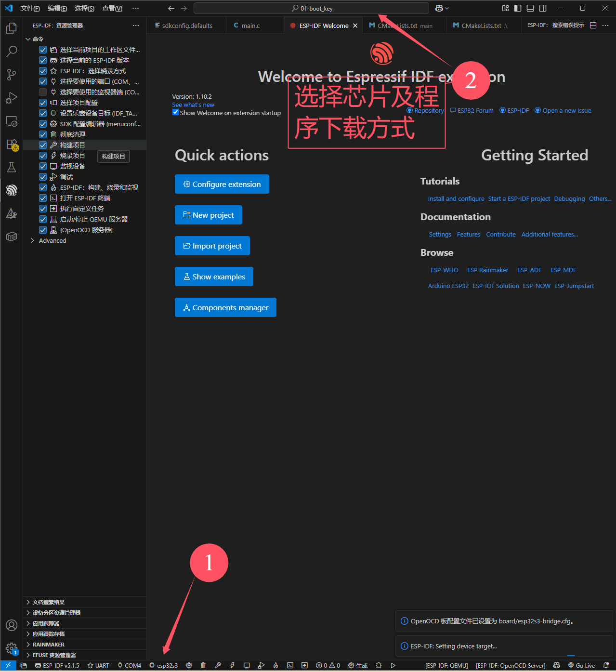Open Run and Debug in the activity bar
The image size is (616, 672).
click(12, 98)
